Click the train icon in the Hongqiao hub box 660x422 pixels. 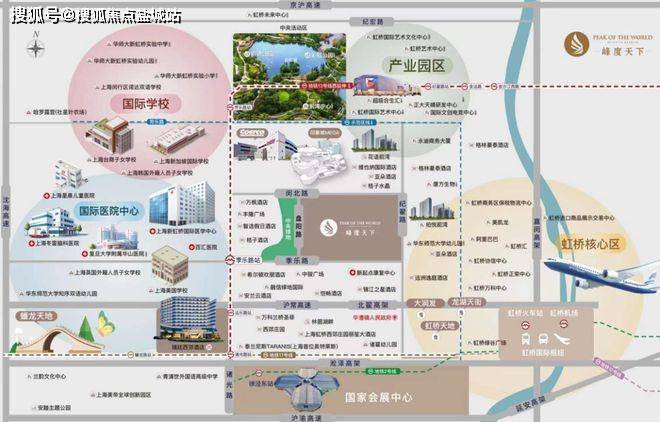pos(526,339)
